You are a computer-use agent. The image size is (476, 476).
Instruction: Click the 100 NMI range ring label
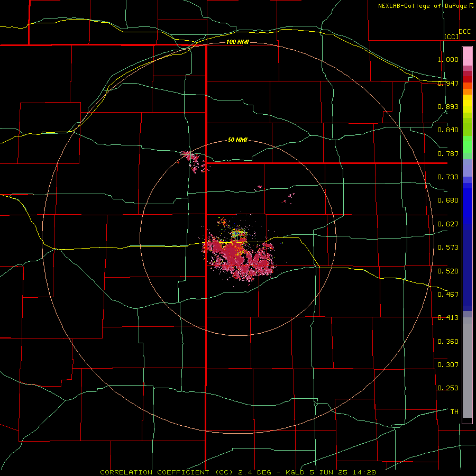pos(237,42)
